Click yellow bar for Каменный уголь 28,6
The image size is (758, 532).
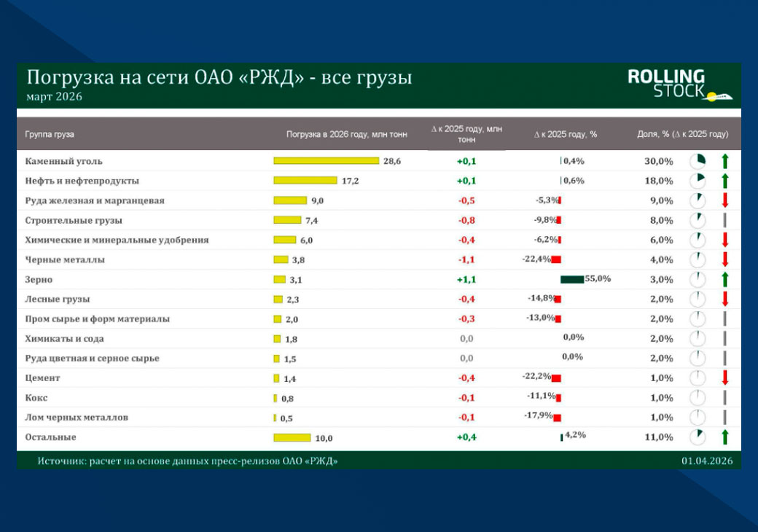326,160
